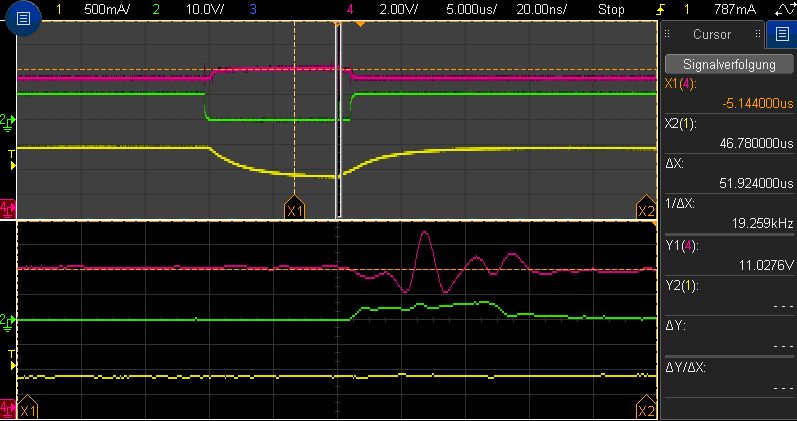Open the 5.000us/ timebase setting

[x=472, y=9]
